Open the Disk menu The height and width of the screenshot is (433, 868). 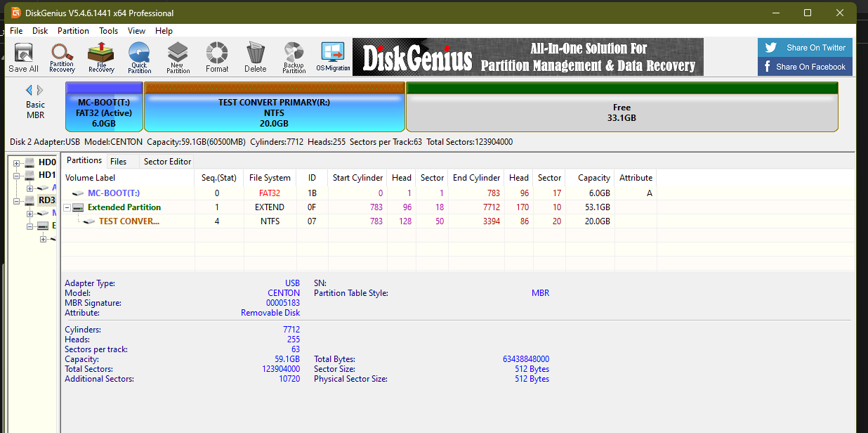pyautogui.click(x=40, y=31)
